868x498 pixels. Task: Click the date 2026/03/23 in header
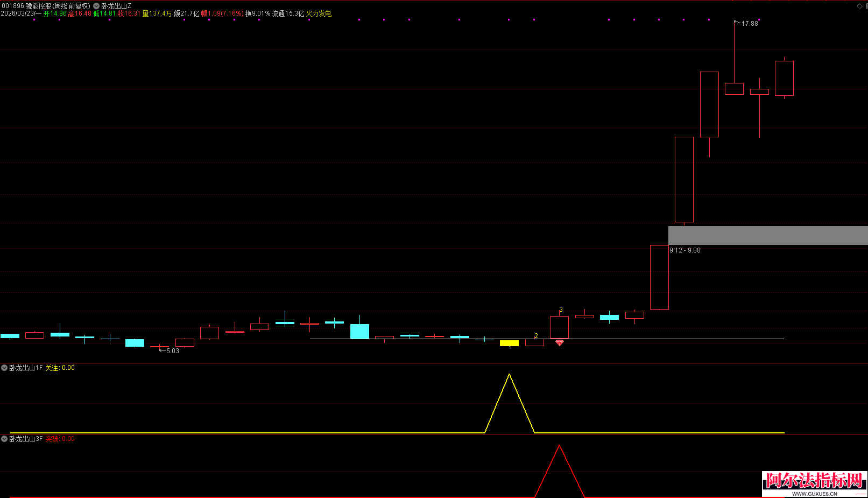click(x=18, y=13)
